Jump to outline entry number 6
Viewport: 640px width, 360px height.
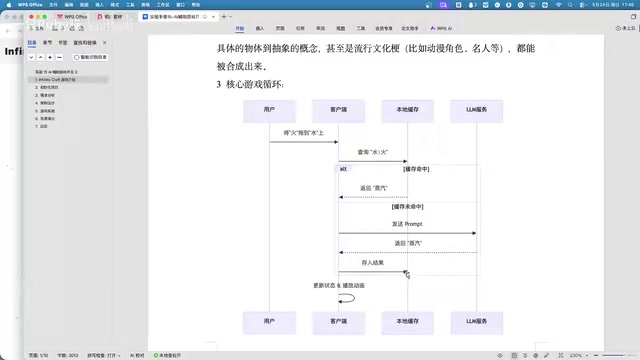(x=44, y=118)
